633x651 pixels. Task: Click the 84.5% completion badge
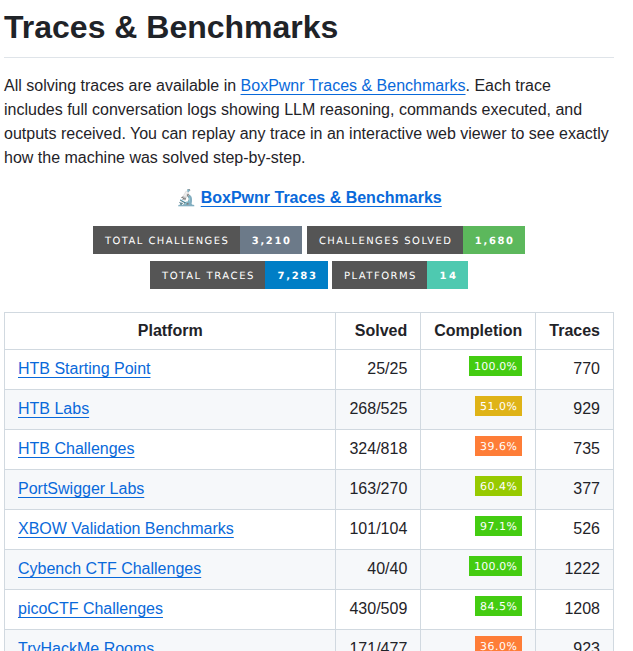[498, 606]
